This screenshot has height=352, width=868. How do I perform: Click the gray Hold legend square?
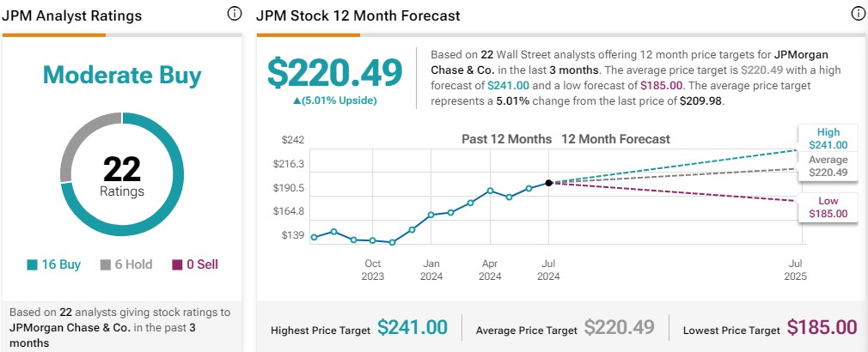point(107,265)
